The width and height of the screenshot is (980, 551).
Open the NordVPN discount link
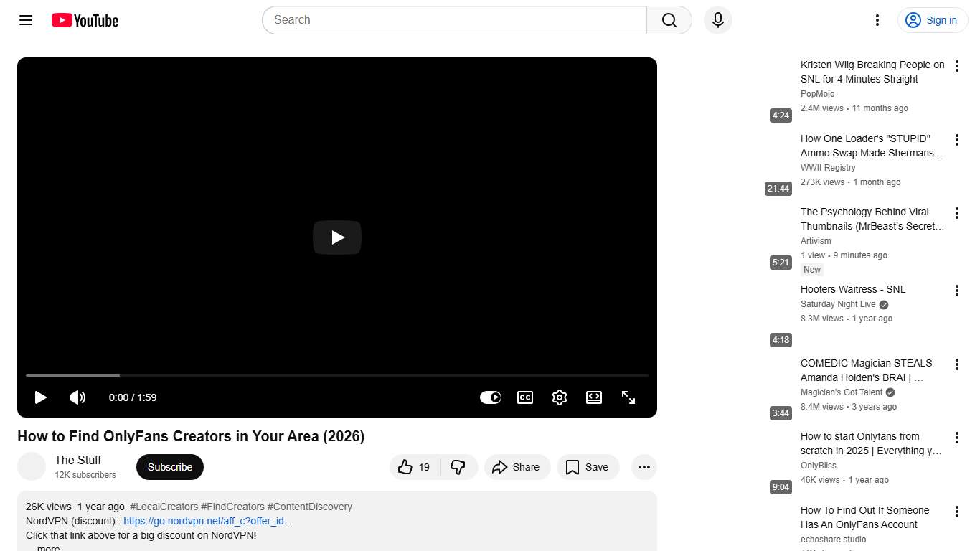[208, 521]
